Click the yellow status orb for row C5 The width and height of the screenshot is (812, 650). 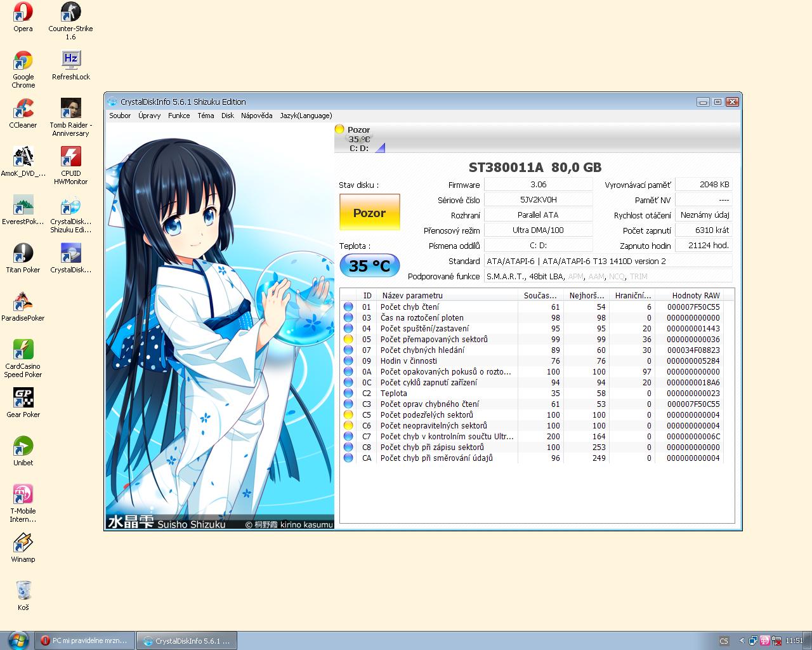(348, 415)
